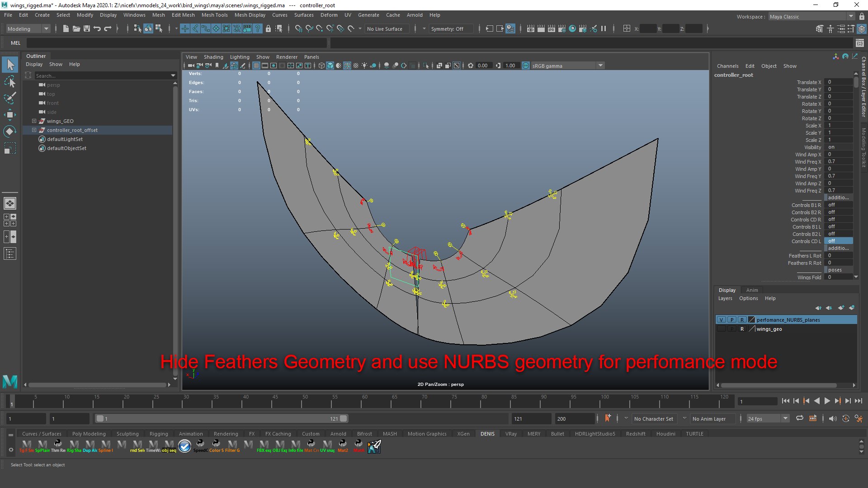Click the Anim tab in the layer editor

(x=752, y=290)
